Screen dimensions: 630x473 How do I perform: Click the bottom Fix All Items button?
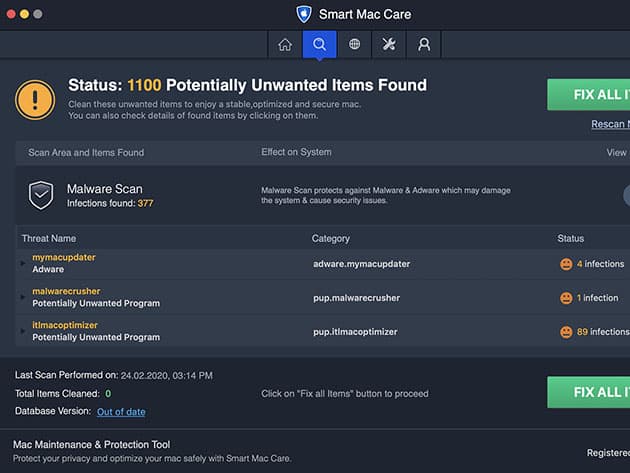coord(589,392)
